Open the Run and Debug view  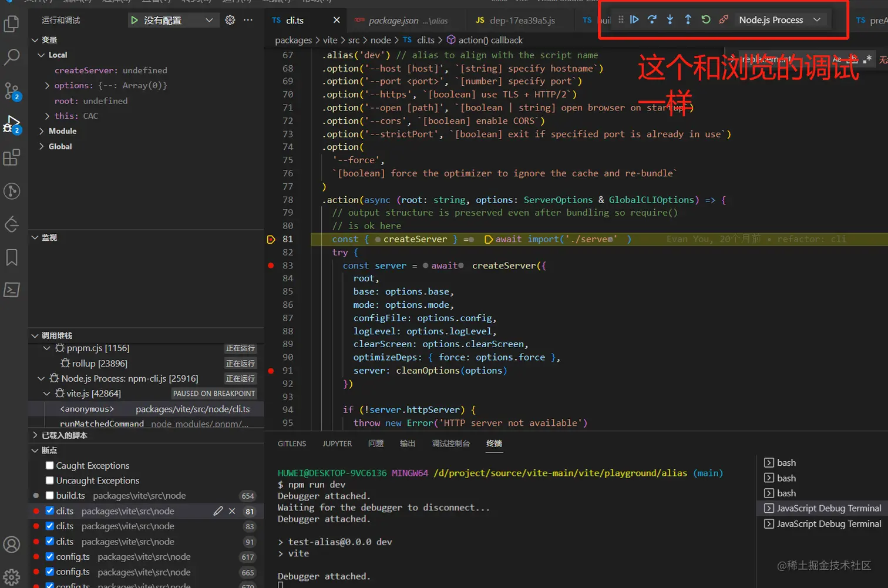click(x=12, y=124)
